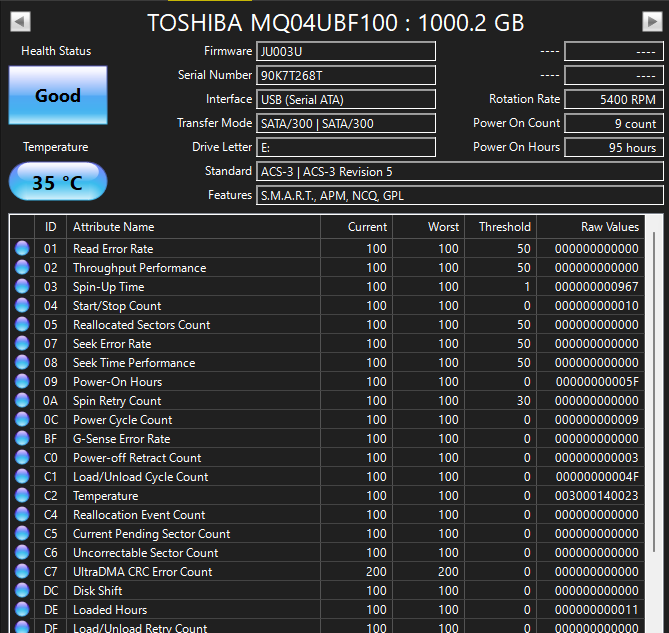Click the ID column header

[50, 226]
